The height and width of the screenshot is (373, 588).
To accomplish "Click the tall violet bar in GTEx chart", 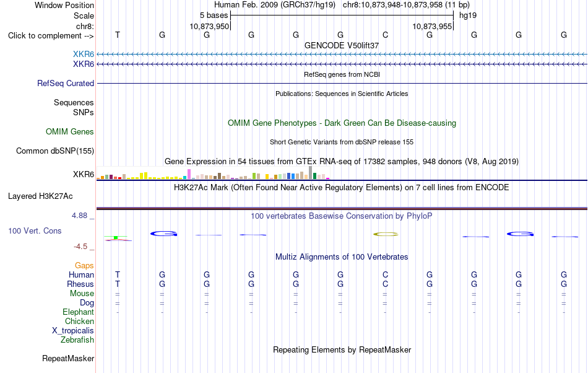I will [x=189, y=174].
